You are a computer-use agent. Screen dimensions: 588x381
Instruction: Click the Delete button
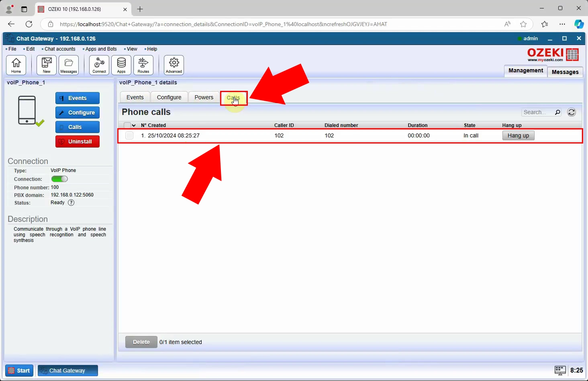[x=141, y=342]
